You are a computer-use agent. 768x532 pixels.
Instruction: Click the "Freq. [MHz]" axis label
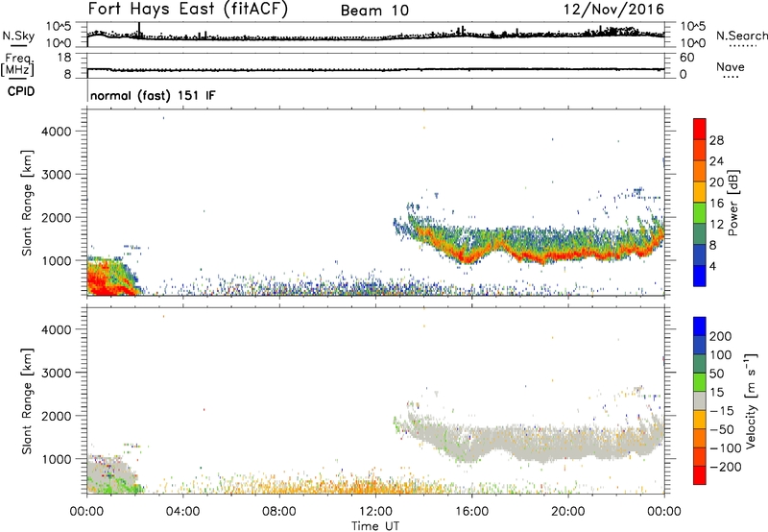[x=17, y=64]
